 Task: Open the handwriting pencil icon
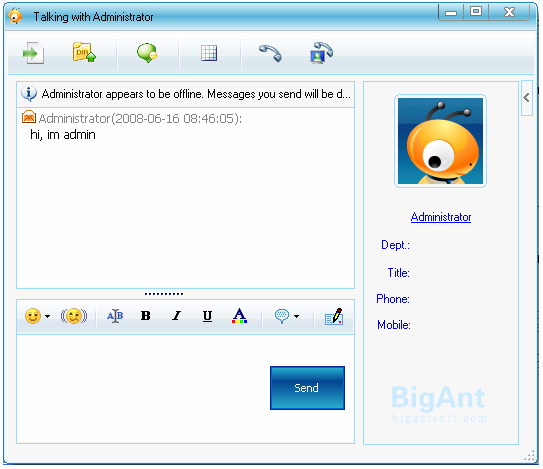point(334,316)
